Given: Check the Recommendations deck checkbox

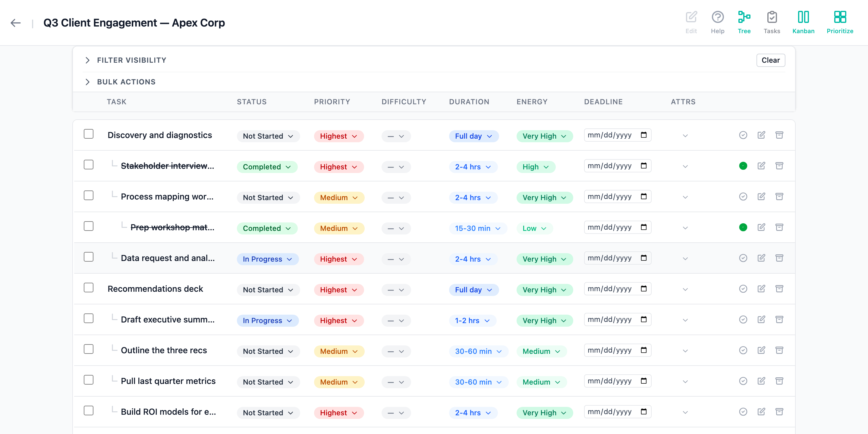Looking at the screenshot, I should tap(89, 288).
